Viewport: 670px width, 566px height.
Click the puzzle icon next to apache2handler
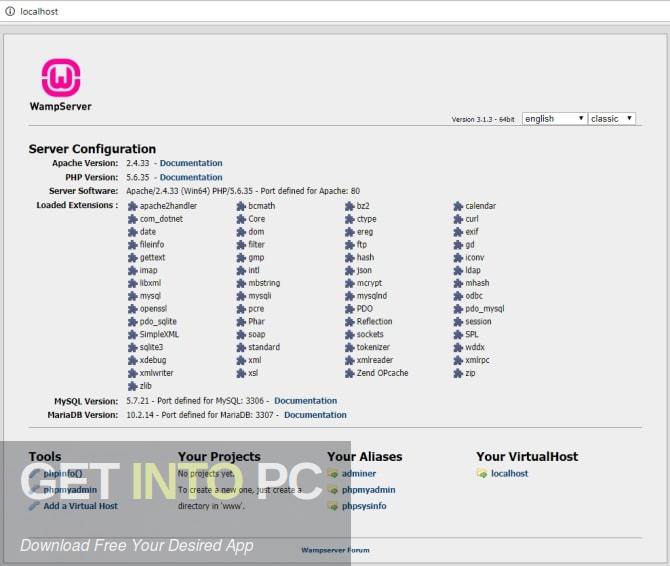pos(132,206)
